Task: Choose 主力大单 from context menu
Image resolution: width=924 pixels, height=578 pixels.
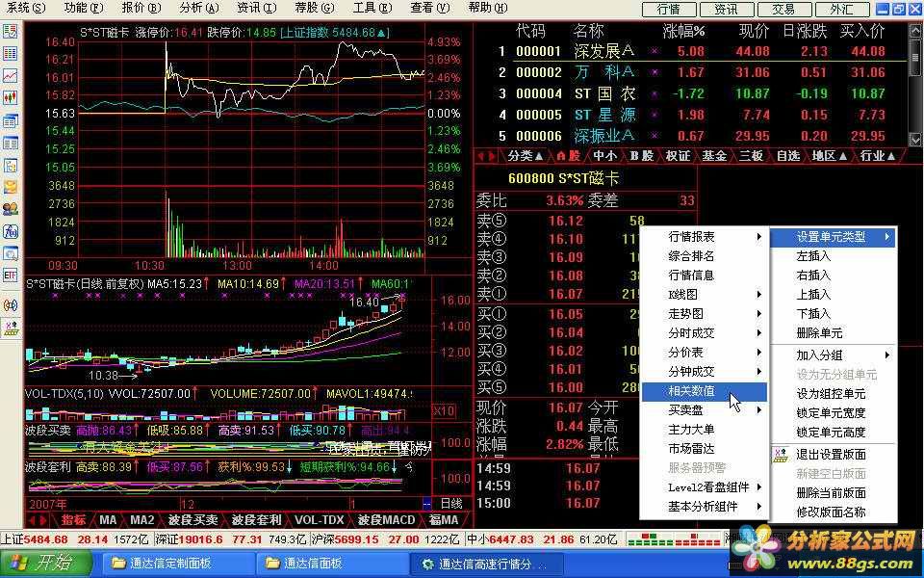Action: 705,430
